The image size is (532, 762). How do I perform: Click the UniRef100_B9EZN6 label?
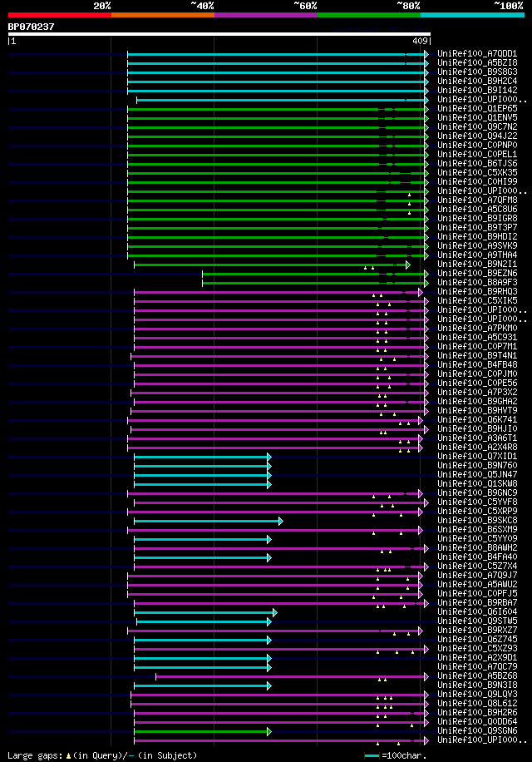pyautogui.click(x=477, y=274)
